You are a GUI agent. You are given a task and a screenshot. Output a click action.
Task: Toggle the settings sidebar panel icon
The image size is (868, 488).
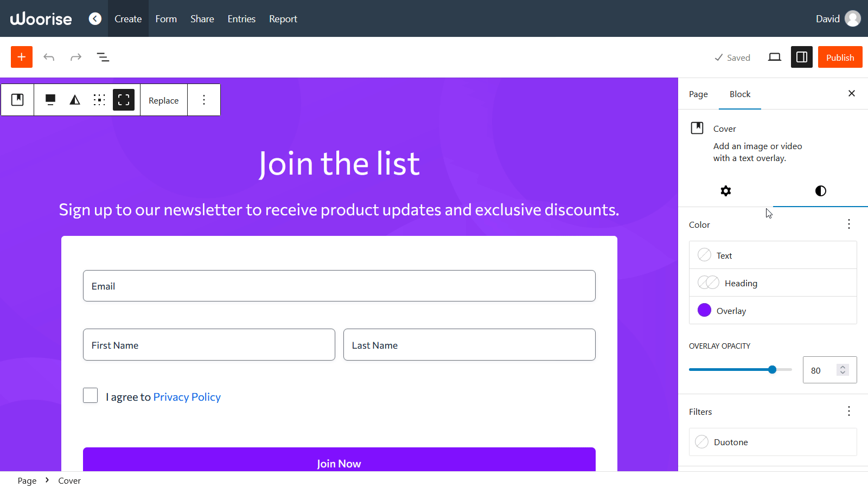pos(801,57)
